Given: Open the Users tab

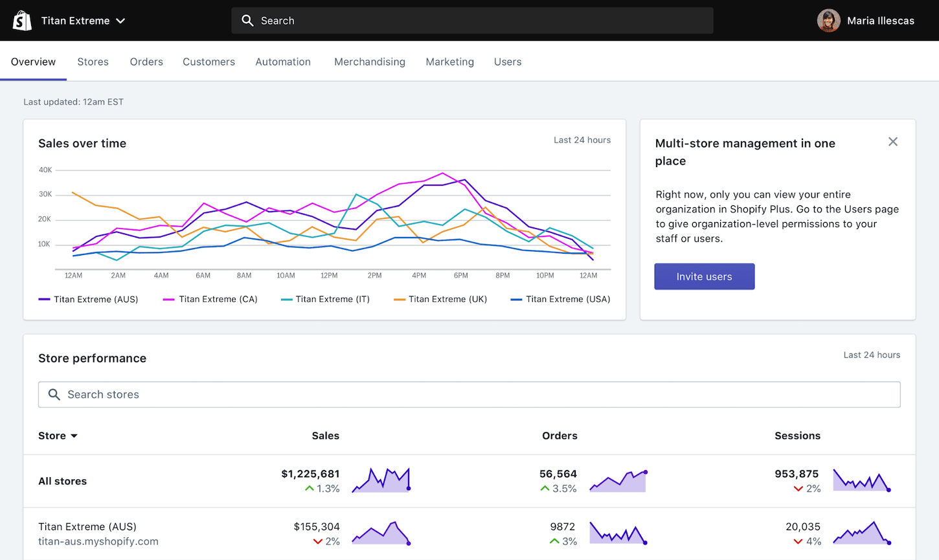Looking at the screenshot, I should pyautogui.click(x=508, y=62).
